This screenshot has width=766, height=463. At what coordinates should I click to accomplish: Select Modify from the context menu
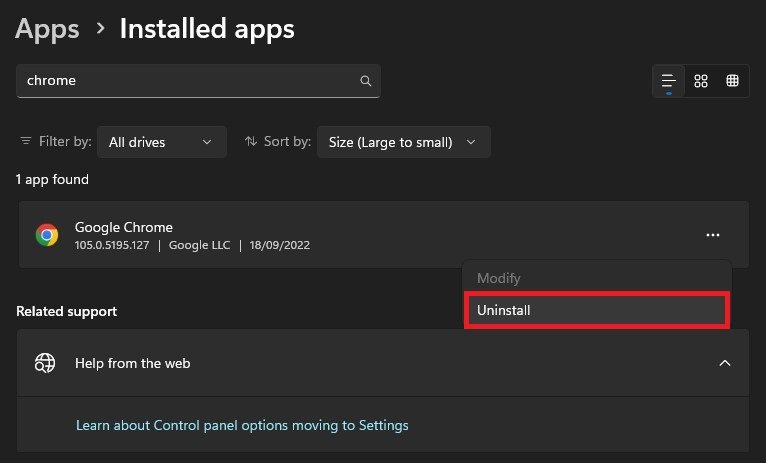(499, 278)
